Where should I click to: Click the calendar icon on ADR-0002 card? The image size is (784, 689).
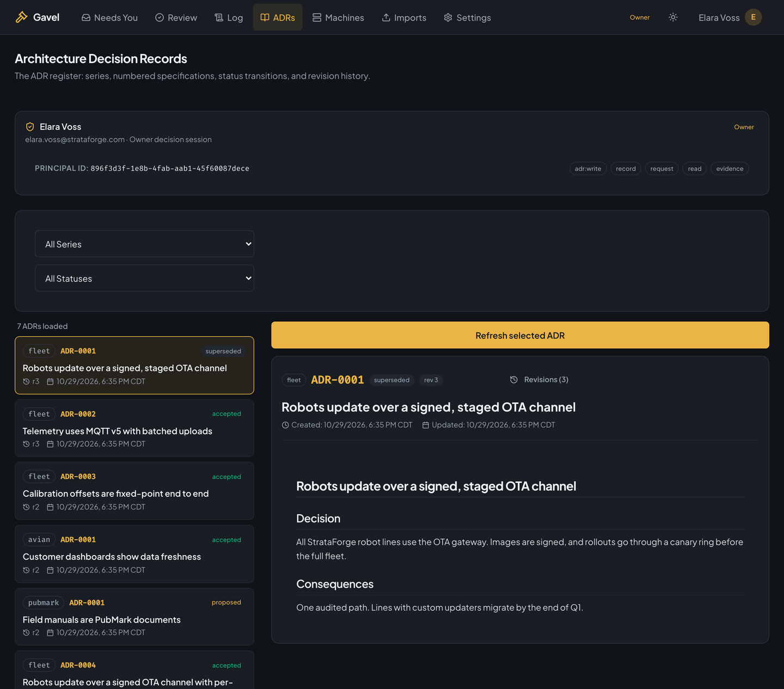click(50, 444)
